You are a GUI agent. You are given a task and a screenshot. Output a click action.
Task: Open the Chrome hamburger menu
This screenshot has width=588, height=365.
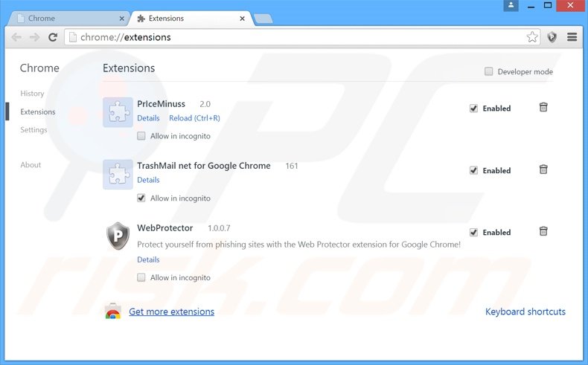pyautogui.click(x=572, y=37)
